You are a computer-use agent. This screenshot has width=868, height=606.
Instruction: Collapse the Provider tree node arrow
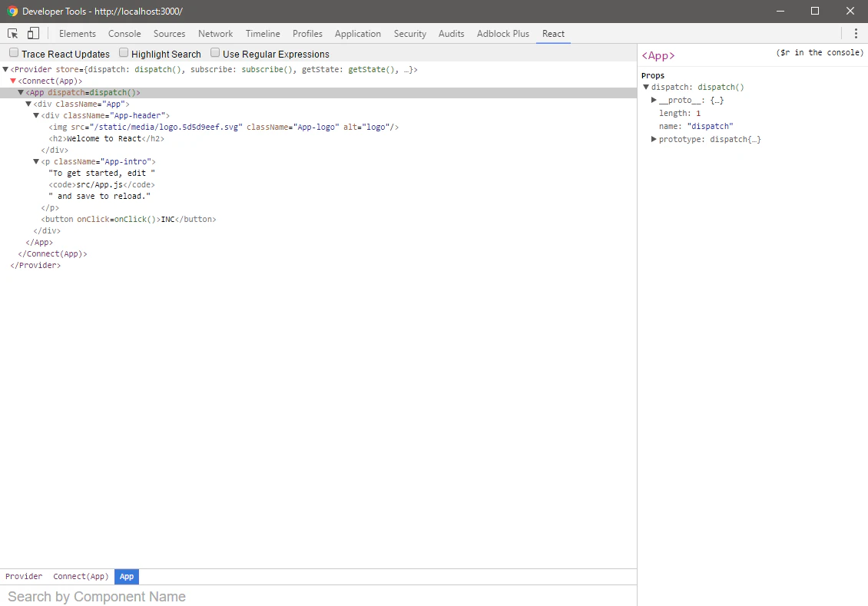5,69
